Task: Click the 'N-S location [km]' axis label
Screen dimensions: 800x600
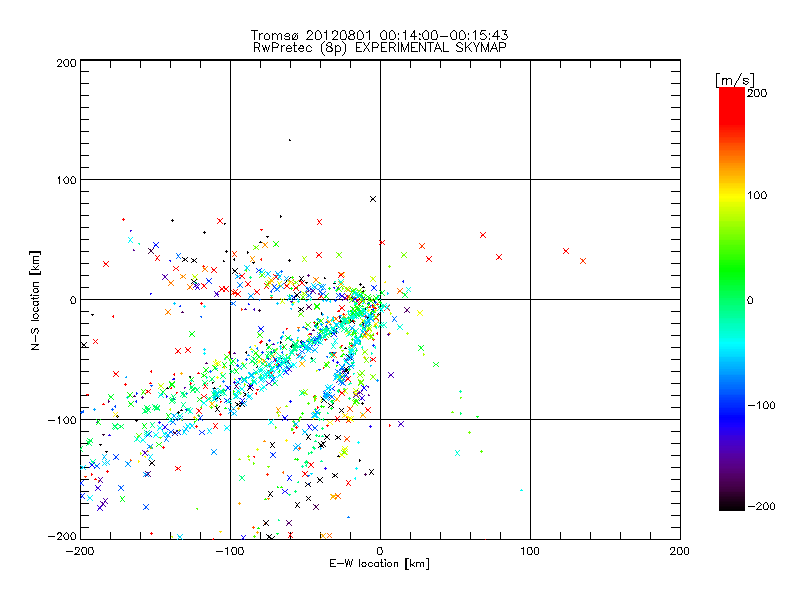Action: pos(35,301)
